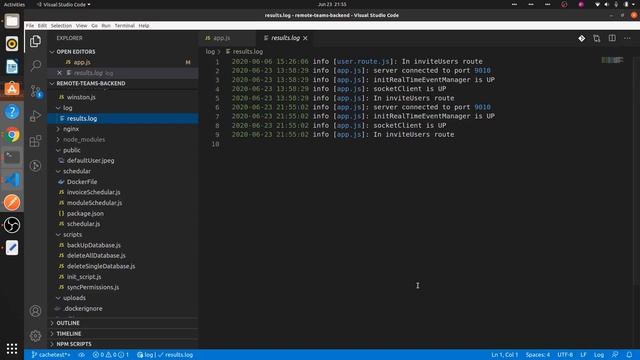Click Spaces: 4 indentation setting

538,355
